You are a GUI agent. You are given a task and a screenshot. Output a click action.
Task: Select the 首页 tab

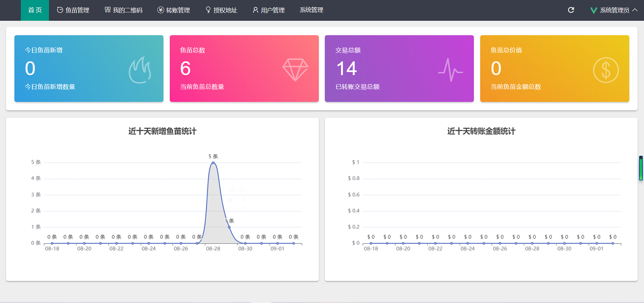[x=35, y=10]
